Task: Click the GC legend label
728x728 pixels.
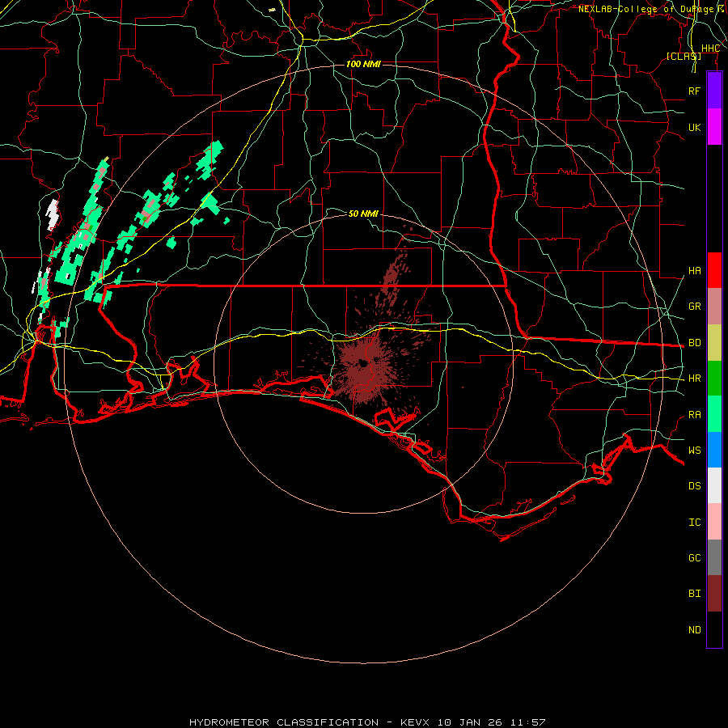Action: click(x=694, y=558)
